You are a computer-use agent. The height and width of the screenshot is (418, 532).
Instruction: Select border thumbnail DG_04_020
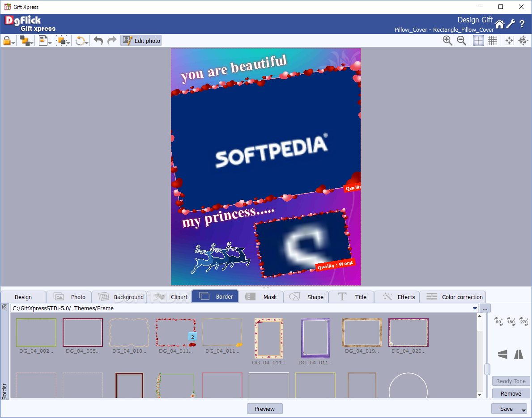tap(408, 333)
